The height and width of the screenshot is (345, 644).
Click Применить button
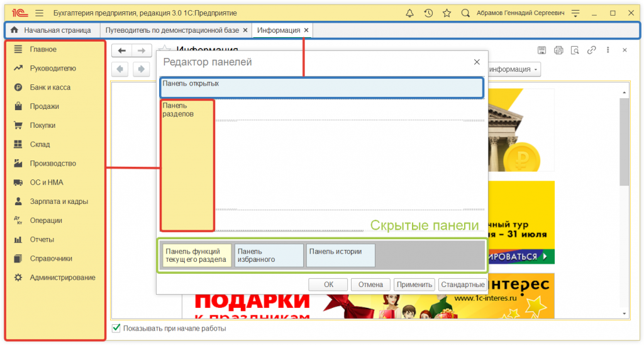tap(414, 285)
